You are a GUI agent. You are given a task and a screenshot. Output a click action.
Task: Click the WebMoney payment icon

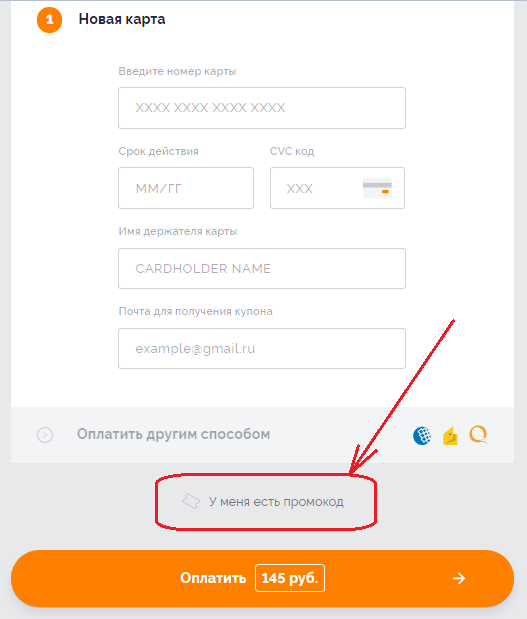click(x=422, y=436)
